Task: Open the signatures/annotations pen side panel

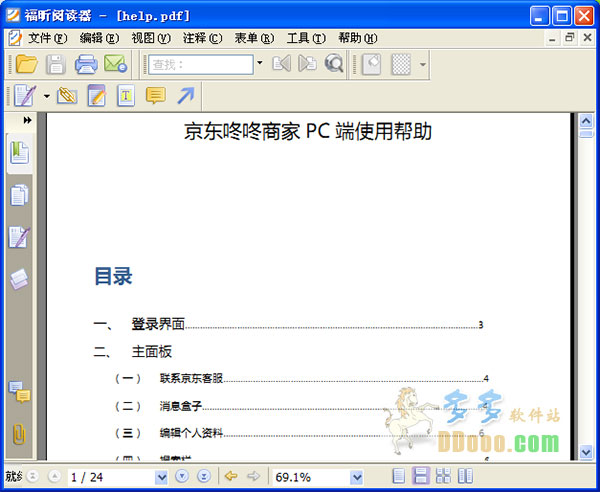Action: (x=19, y=237)
